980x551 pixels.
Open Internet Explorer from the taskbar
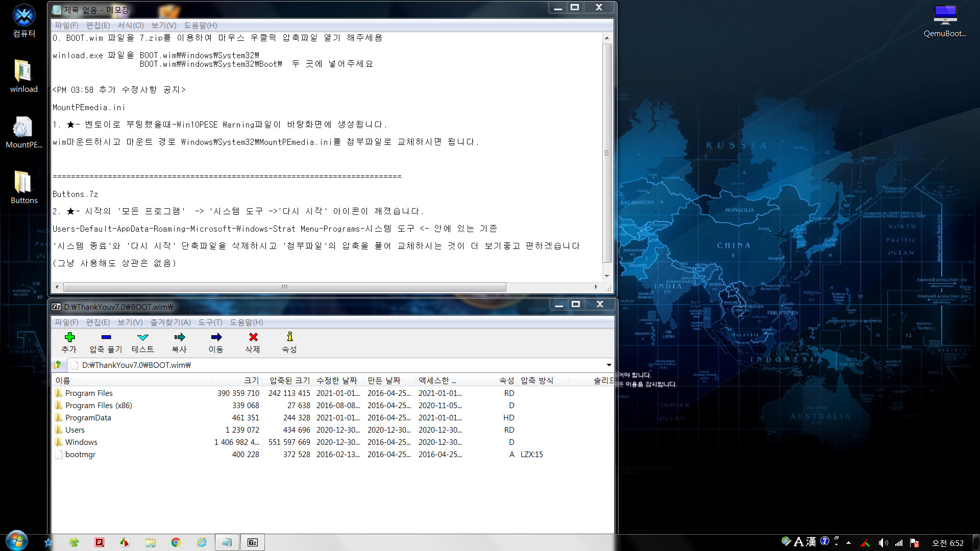pyautogui.click(x=202, y=542)
